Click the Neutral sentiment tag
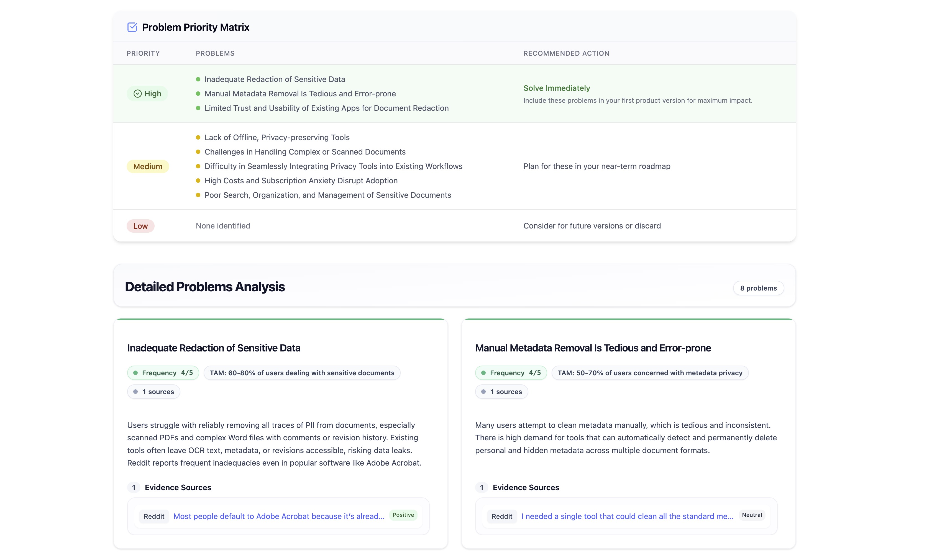 [x=752, y=515]
